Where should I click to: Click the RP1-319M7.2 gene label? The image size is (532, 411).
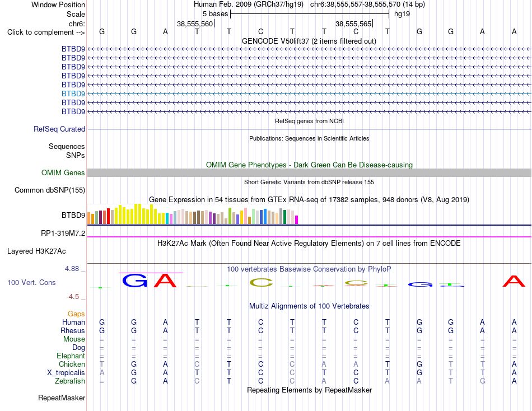[63, 233]
